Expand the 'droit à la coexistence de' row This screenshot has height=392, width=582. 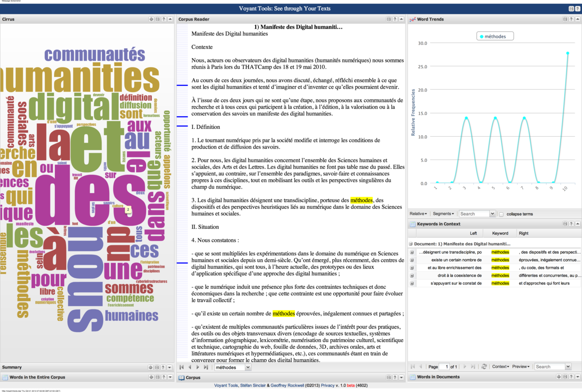coord(412,275)
